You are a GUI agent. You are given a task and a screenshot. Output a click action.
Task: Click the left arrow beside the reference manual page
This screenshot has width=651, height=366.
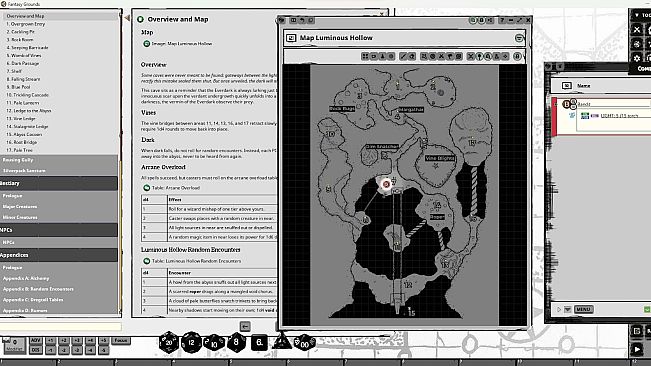point(127,18)
